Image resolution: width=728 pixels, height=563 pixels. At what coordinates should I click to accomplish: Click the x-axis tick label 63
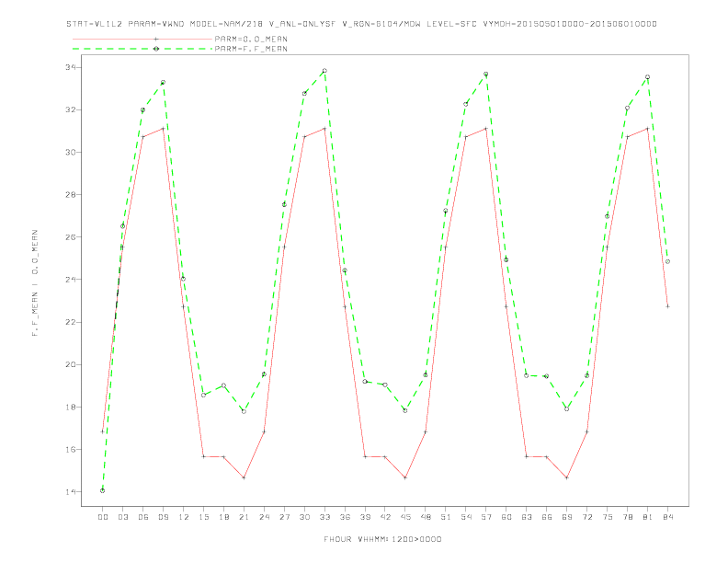coord(527,517)
